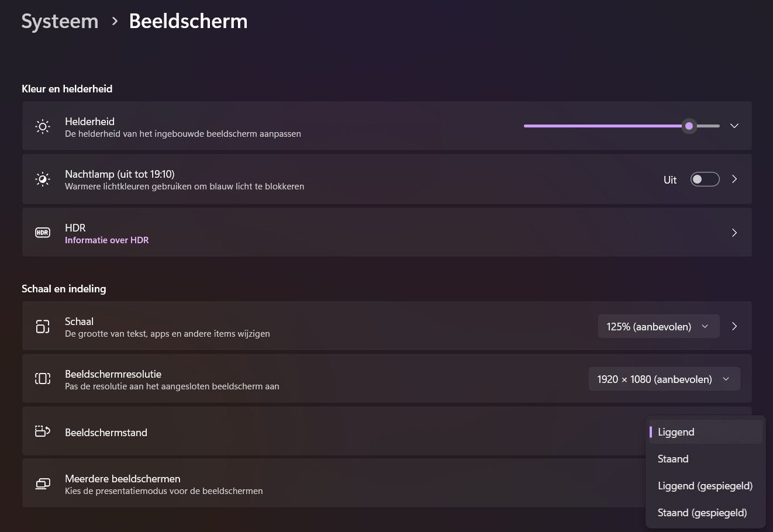Click the brightness sun icon next to Helderheid
773x532 pixels.
(43, 126)
